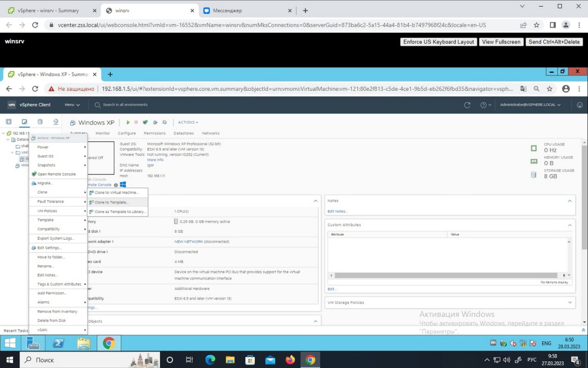
Task: Switch to the Datastores tab
Action: [184, 133]
